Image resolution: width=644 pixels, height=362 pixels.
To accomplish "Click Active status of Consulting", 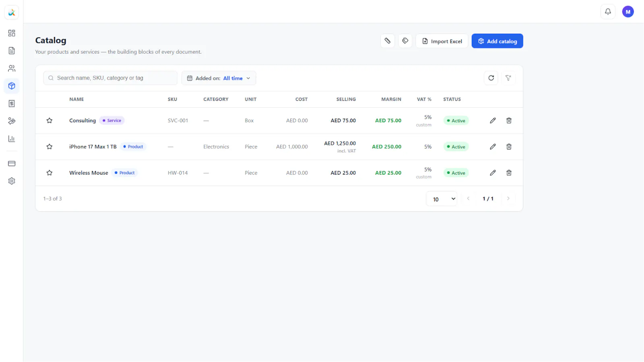I will (456, 121).
